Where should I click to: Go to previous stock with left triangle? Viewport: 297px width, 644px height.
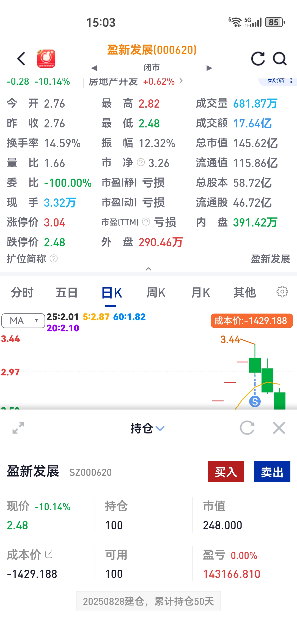coord(94,68)
